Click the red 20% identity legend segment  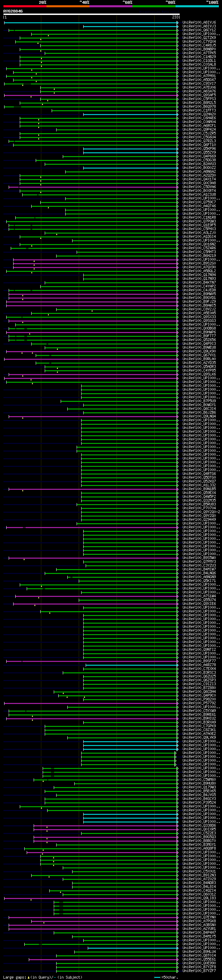tap(25, 6)
